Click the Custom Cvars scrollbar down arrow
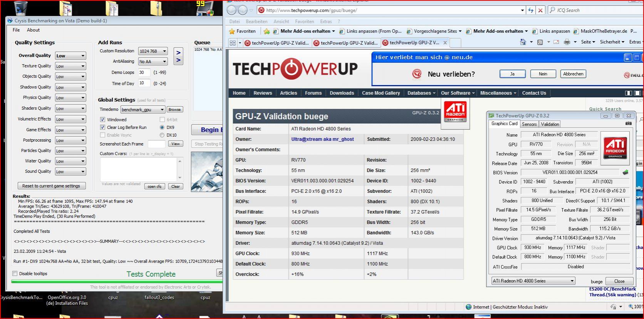This screenshot has width=644, height=319. click(x=179, y=178)
